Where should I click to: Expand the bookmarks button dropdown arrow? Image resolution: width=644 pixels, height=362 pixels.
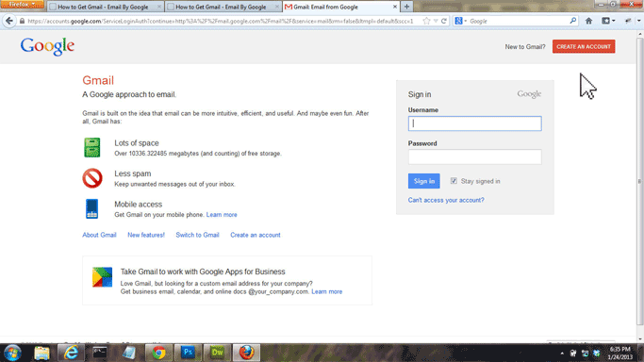point(614,21)
